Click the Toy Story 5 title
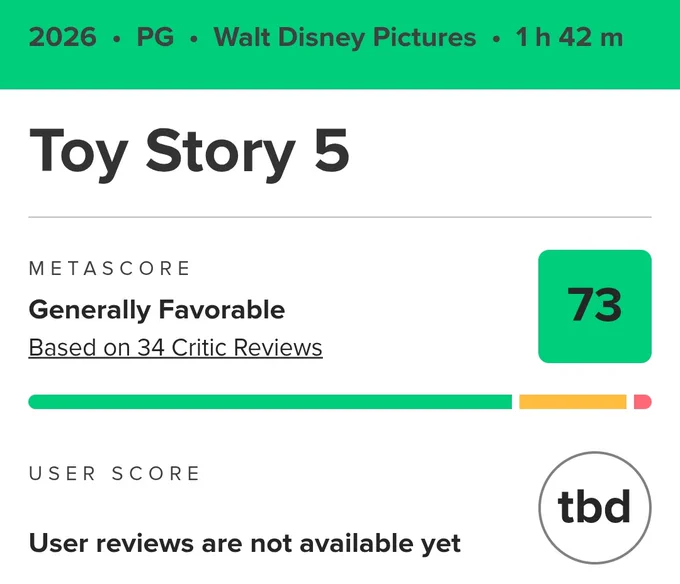 tap(189, 153)
